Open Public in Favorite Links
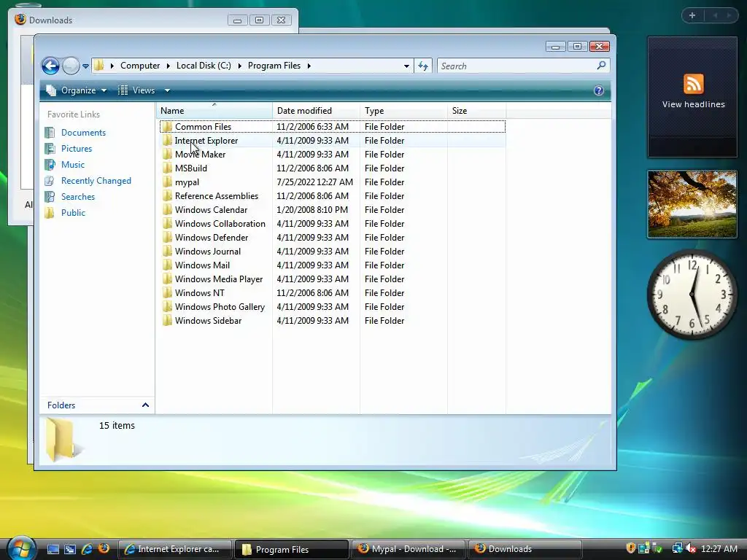The height and width of the screenshot is (560, 747). (x=73, y=213)
